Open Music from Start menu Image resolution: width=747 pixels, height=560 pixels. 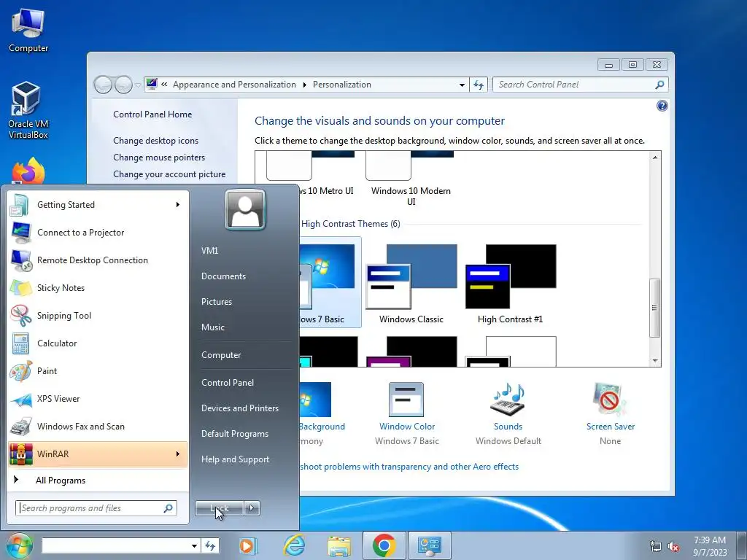click(212, 327)
